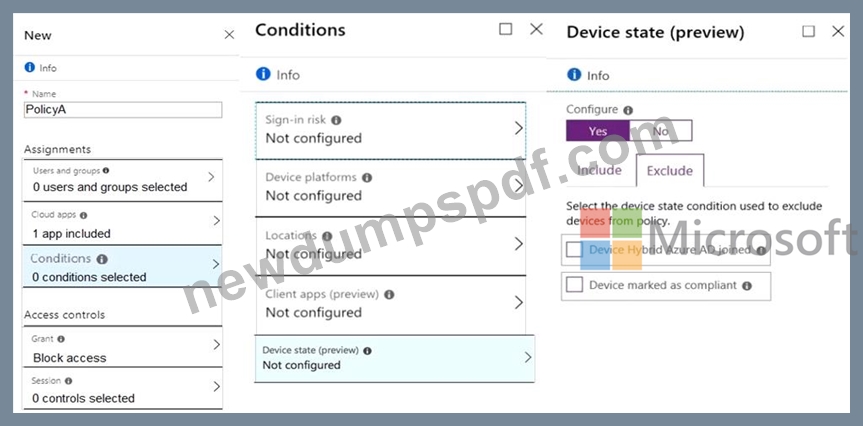Check the Device marked as compliant box
Image resolution: width=863 pixels, height=426 pixels.
pyautogui.click(x=575, y=285)
